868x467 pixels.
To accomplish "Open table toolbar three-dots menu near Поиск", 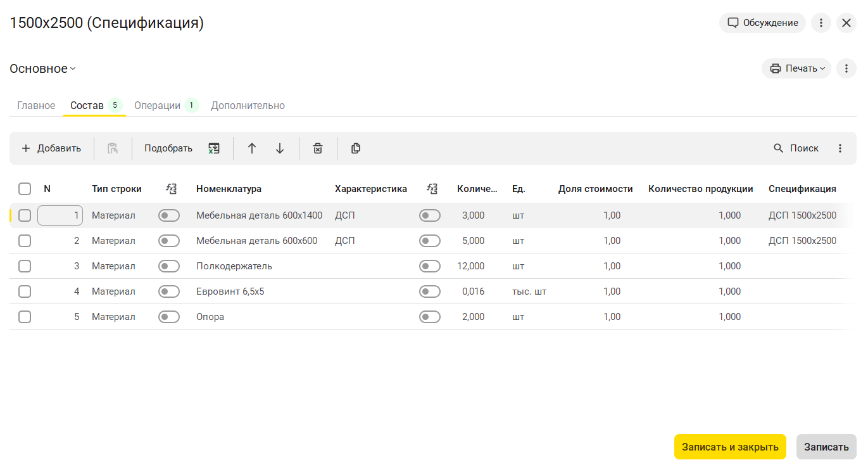I will point(840,148).
